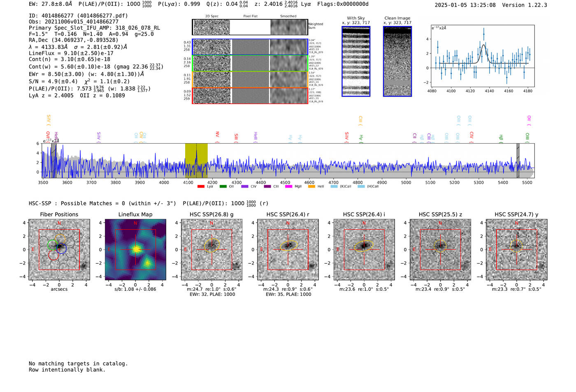The width and height of the screenshot is (576, 392).
Task: Click the RA,Dec coordinates line
Action: click(74, 40)
